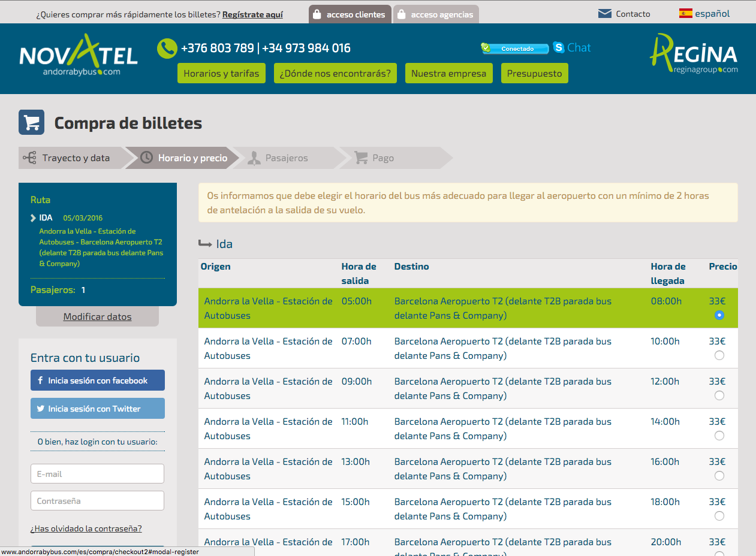Click the Modificar datos link

pyautogui.click(x=97, y=317)
